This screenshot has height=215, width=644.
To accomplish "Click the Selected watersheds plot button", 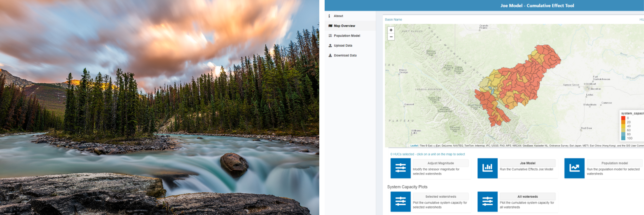I will 441,197.
